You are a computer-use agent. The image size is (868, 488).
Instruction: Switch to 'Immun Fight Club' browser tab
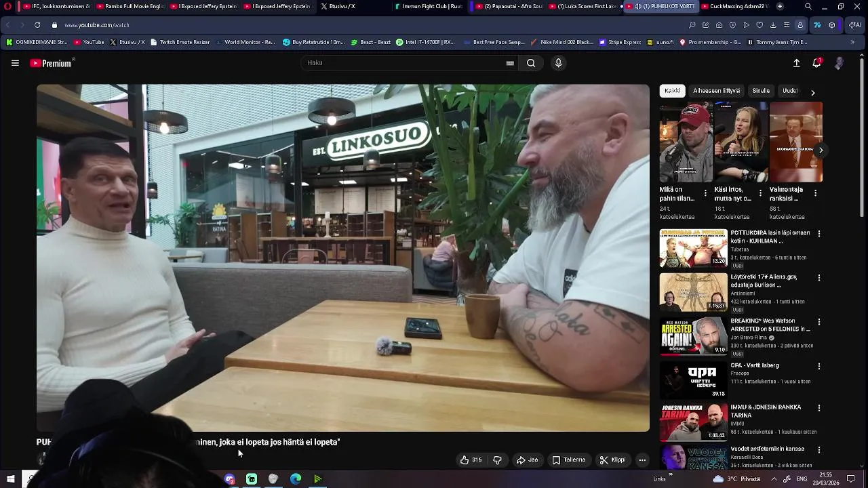pyautogui.click(x=427, y=6)
